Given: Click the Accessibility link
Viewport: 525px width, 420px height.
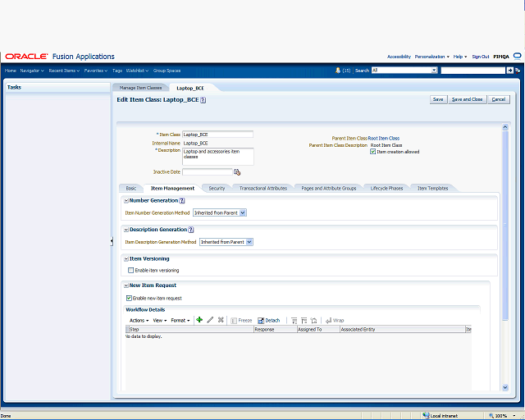Looking at the screenshot, I should point(399,57).
